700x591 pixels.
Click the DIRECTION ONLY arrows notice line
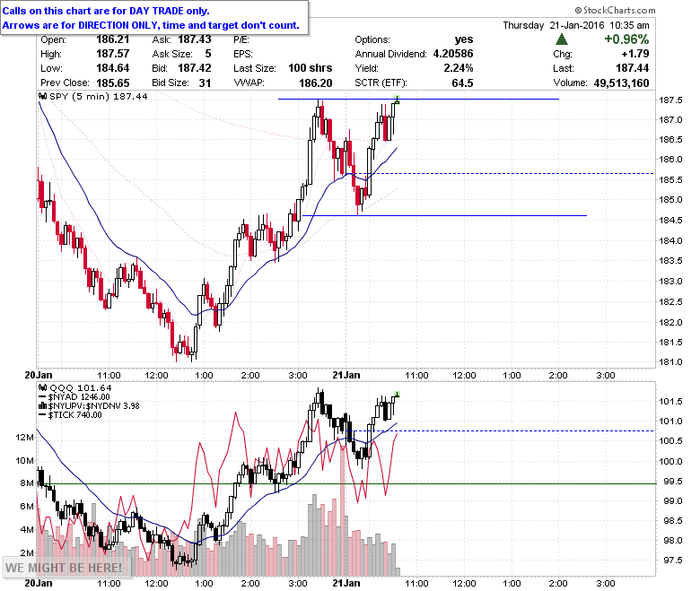point(151,25)
